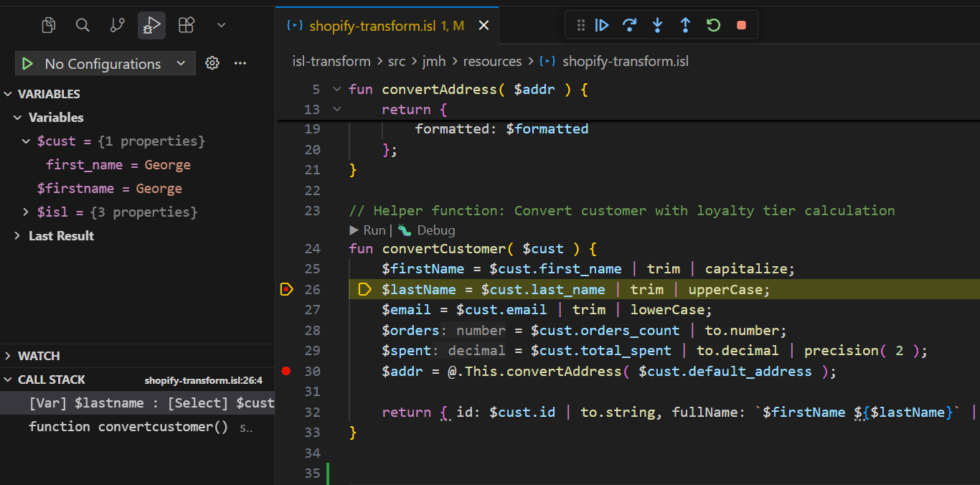Continue execution in the debug toolbar
This screenshot has height=485, width=980.
click(602, 24)
